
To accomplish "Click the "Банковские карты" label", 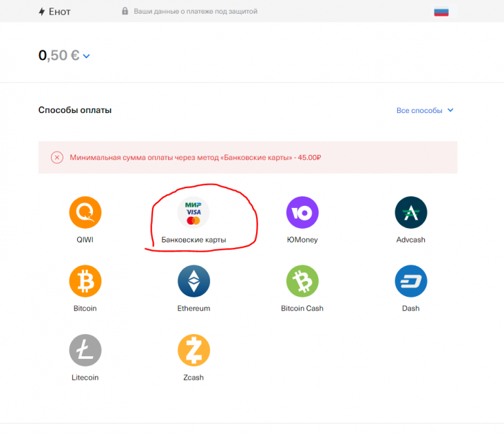I will tap(193, 240).
